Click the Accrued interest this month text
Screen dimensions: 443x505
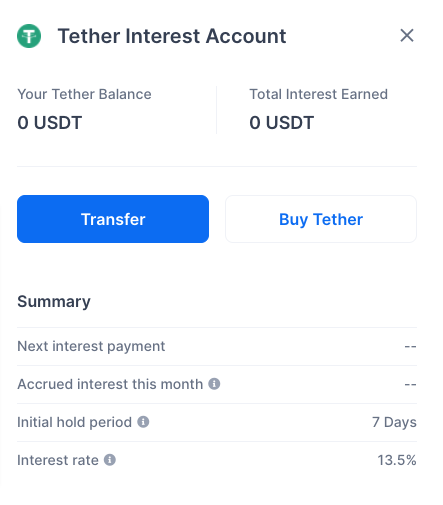pyautogui.click(x=110, y=384)
